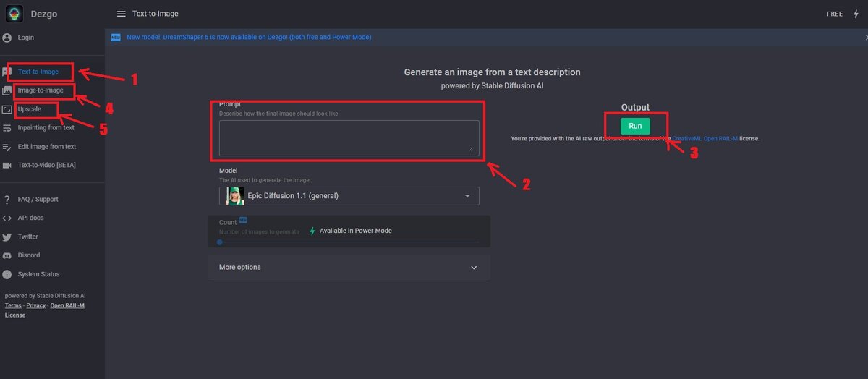
Task: Click the Dezgo logo icon
Action: [x=14, y=14]
